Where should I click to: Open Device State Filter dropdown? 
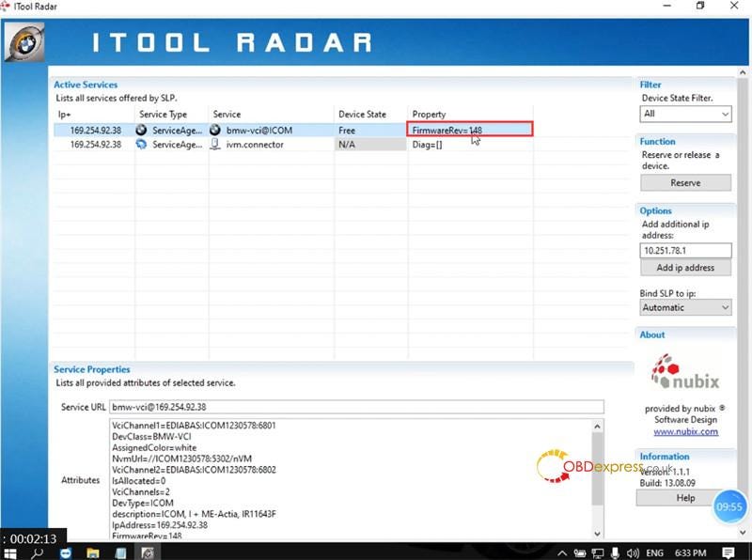click(x=685, y=114)
